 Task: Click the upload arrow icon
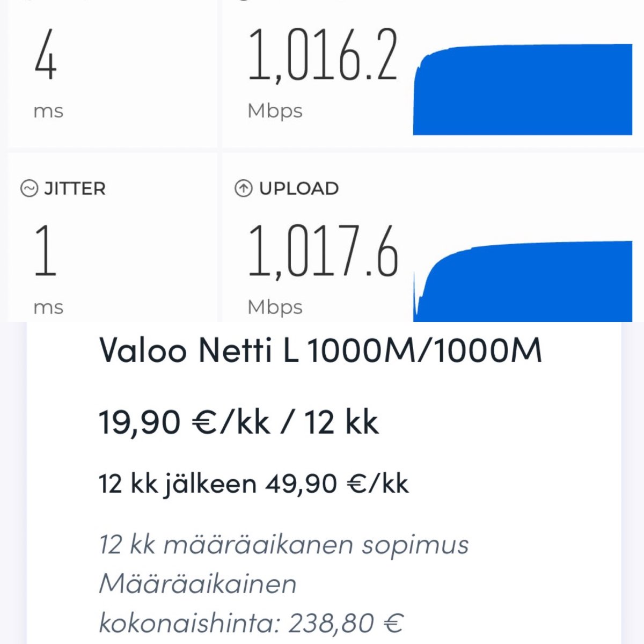(243, 188)
